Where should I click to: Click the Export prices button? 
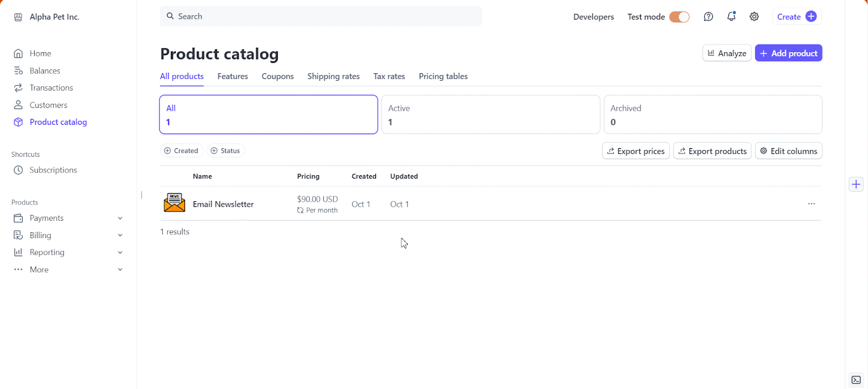pyautogui.click(x=635, y=151)
